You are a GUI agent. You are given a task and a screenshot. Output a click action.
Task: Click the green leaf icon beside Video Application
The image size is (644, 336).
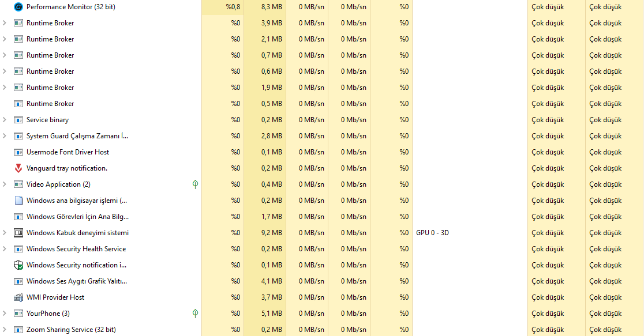point(195,184)
